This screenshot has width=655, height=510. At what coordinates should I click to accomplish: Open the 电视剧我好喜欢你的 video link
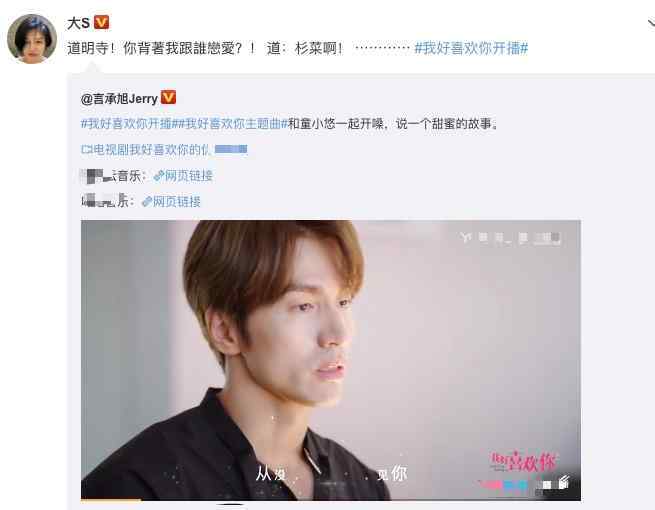164,149
